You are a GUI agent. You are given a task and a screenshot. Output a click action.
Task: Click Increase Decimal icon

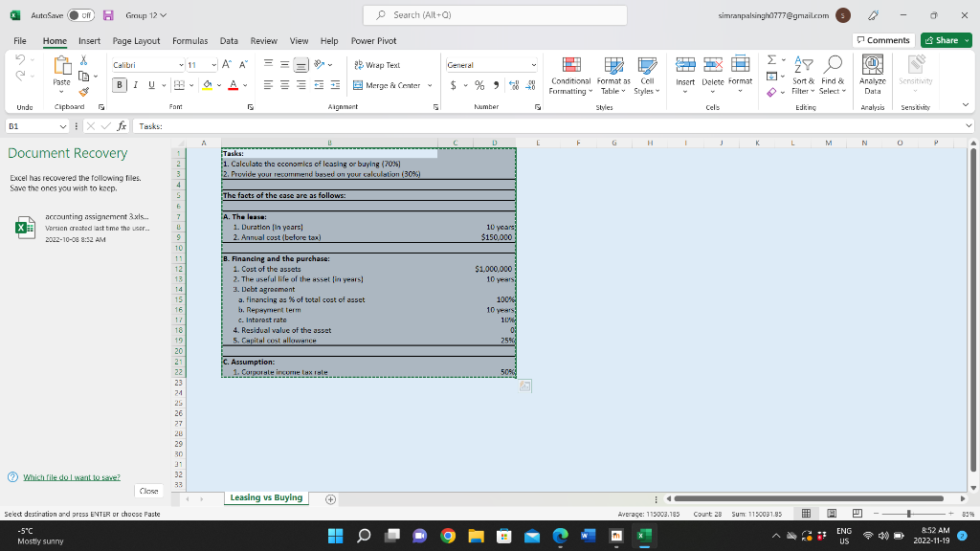[x=514, y=85]
